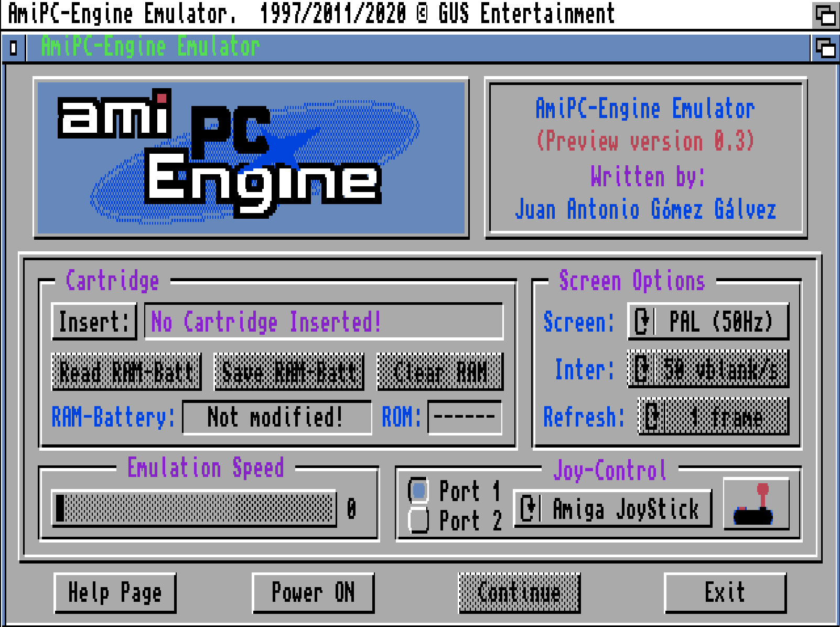Click the ROM value field with dashes
The image size is (840, 627).
[465, 418]
